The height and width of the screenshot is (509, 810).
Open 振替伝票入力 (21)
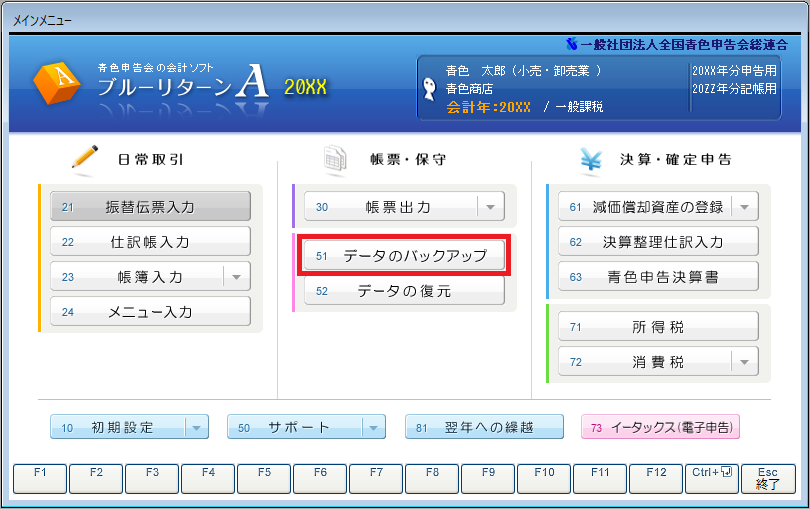[150, 207]
